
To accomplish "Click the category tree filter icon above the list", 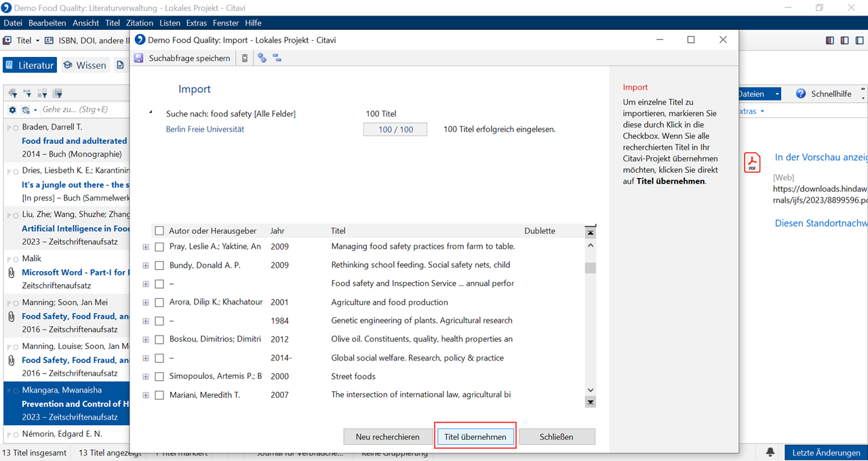I will pos(27,94).
